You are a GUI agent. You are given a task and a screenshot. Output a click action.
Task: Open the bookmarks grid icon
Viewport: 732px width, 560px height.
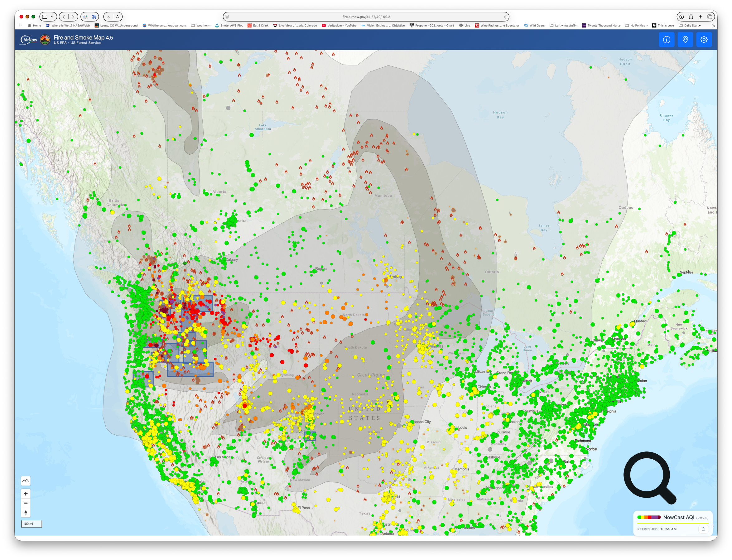coord(21,25)
